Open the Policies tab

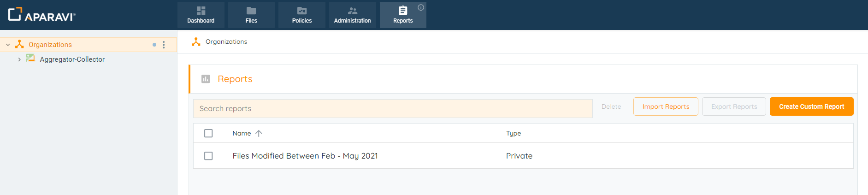(302, 15)
